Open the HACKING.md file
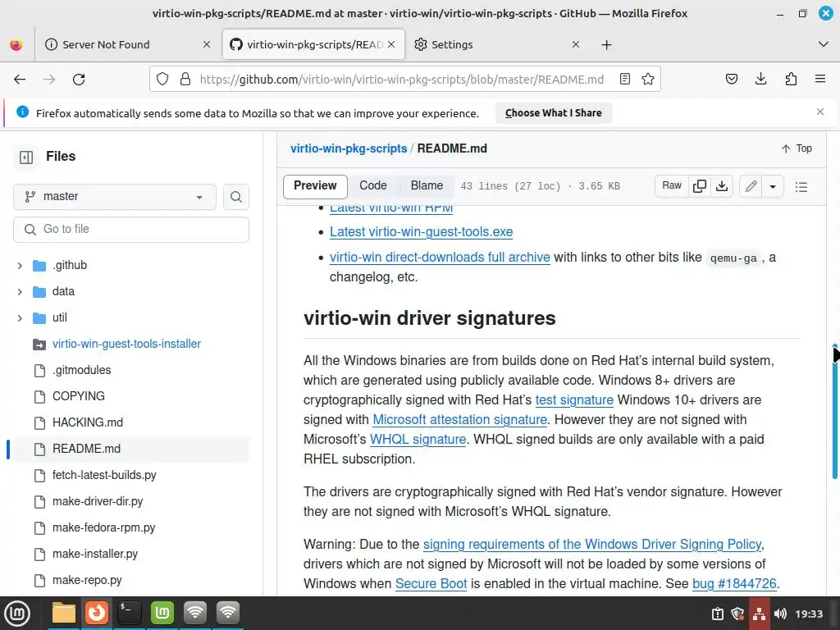This screenshot has width=840, height=630. click(88, 422)
